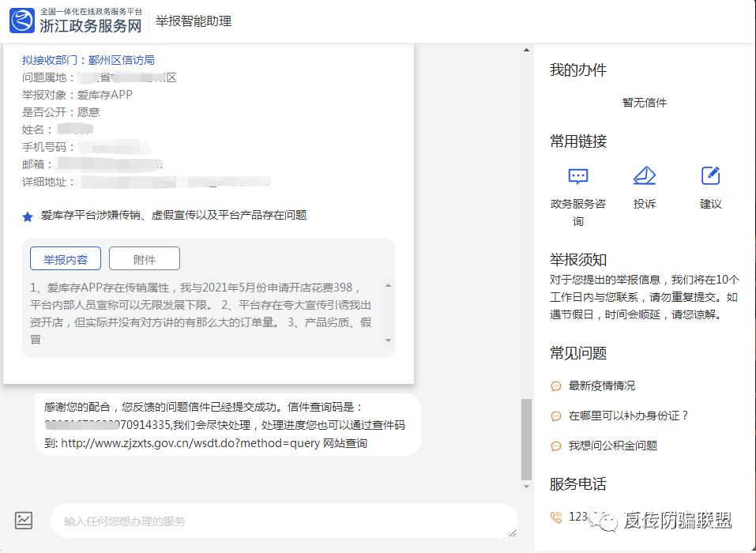Image resolution: width=756 pixels, height=553 pixels.
Task: Open the 我想问公积金问题 link
Action: click(x=613, y=446)
